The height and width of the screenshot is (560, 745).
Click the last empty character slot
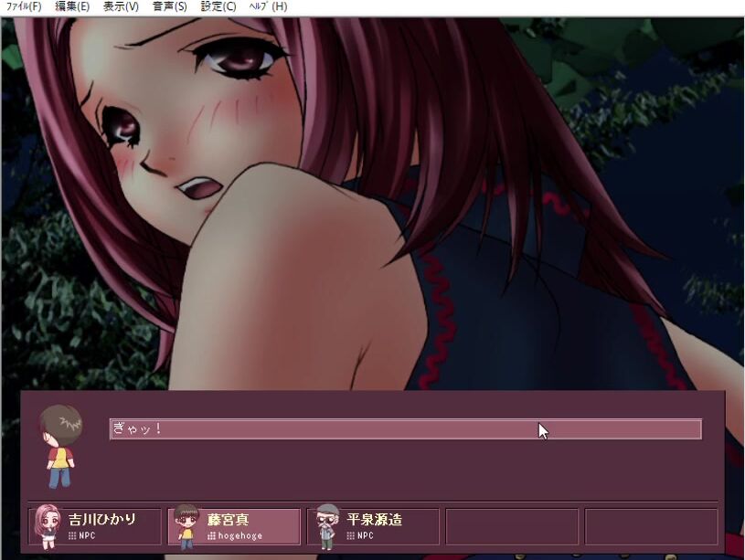tap(651, 526)
